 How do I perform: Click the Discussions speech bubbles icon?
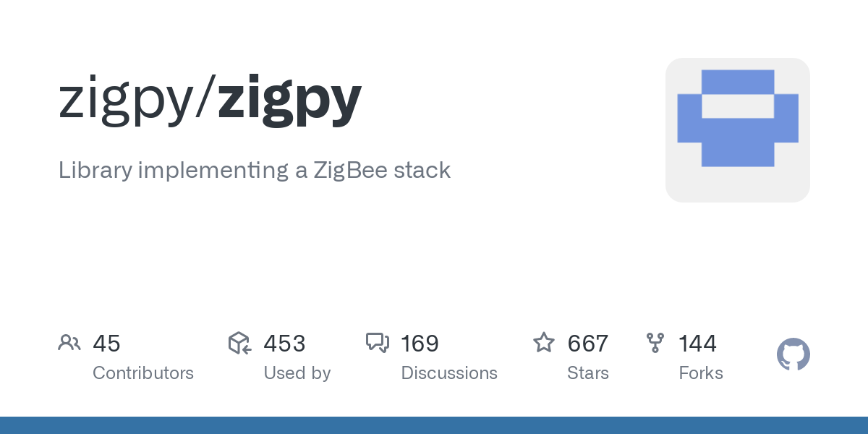pyautogui.click(x=377, y=343)
